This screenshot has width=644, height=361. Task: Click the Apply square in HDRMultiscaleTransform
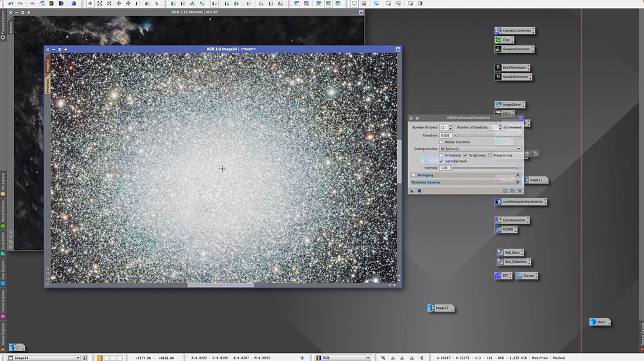[419, 191]
